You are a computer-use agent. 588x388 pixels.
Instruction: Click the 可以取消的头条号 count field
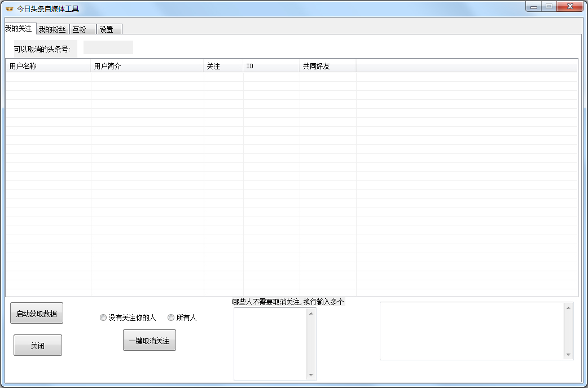108,48
